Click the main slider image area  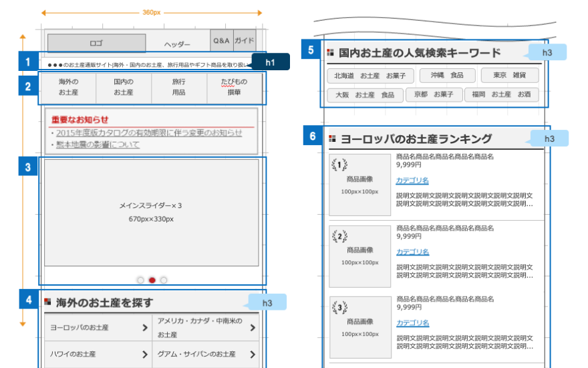tap(151, 212)
